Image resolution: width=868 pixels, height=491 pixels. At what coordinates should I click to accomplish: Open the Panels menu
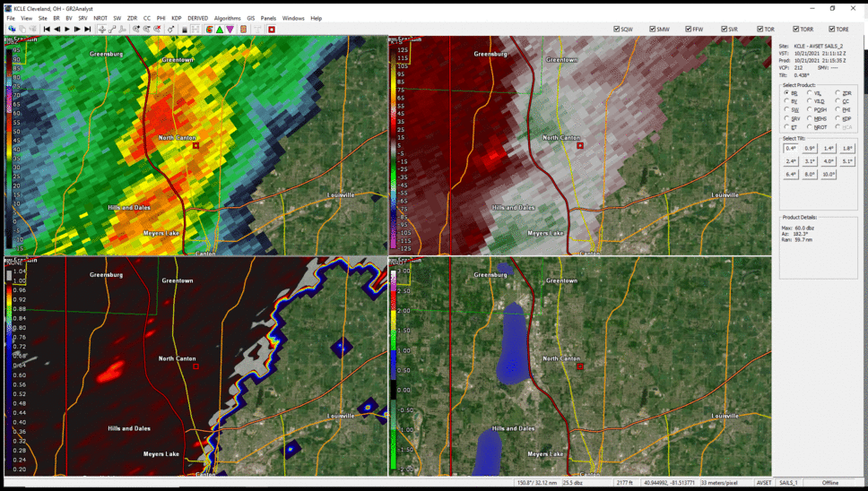pyautogui.click(x=268, y=18)
